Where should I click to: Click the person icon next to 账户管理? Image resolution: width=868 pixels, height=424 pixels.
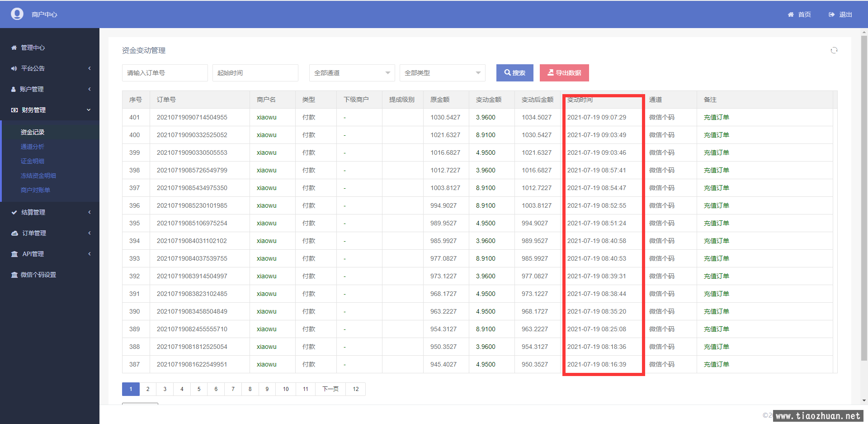14,89
